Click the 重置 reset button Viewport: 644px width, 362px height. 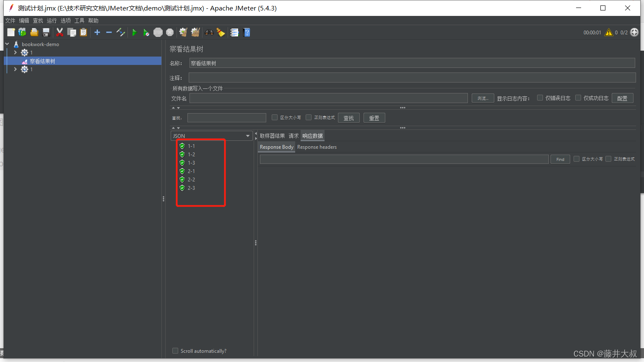coord(374,118)
